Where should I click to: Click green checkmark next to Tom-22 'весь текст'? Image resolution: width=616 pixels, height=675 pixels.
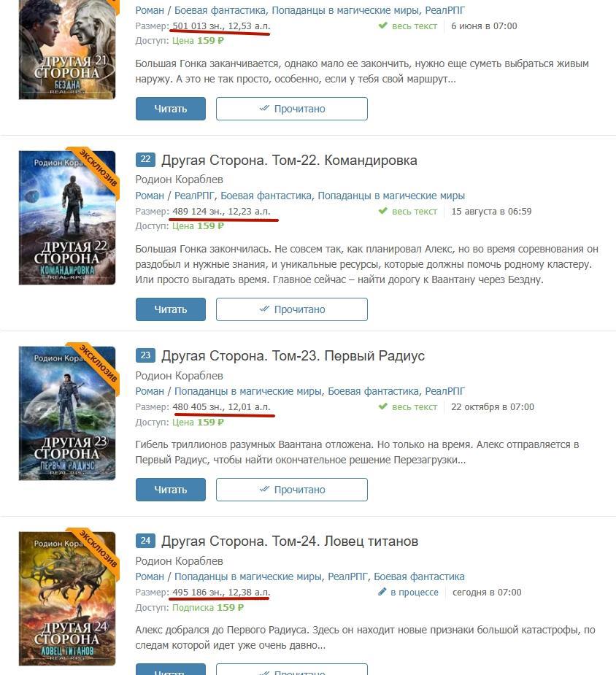[x=382, y=211]
